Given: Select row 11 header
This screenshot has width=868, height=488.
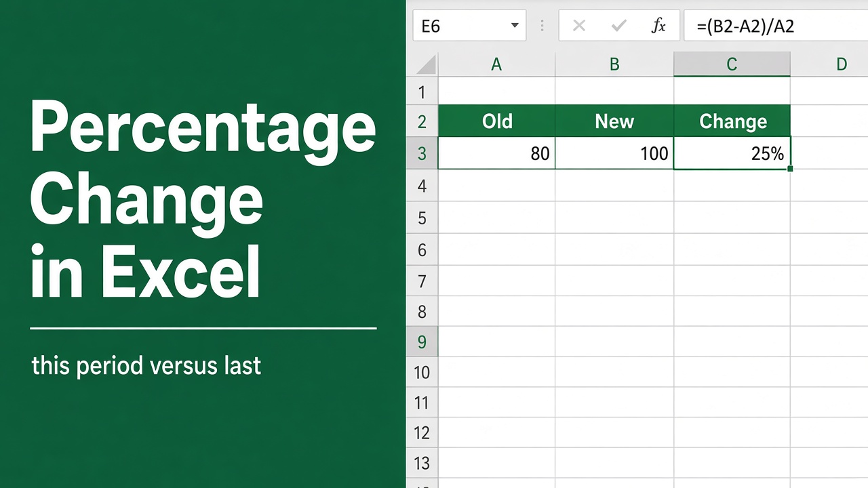Looking at the screenshot, I should [x=422, y=403].
